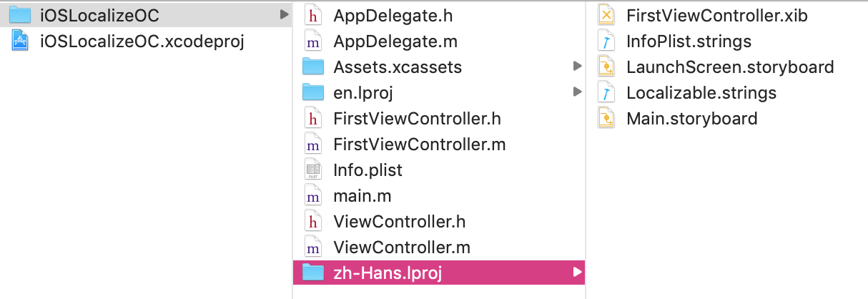Select the ViewController.h file name
The height and width of the screenshot is (299, 868).
coord(399,221)
